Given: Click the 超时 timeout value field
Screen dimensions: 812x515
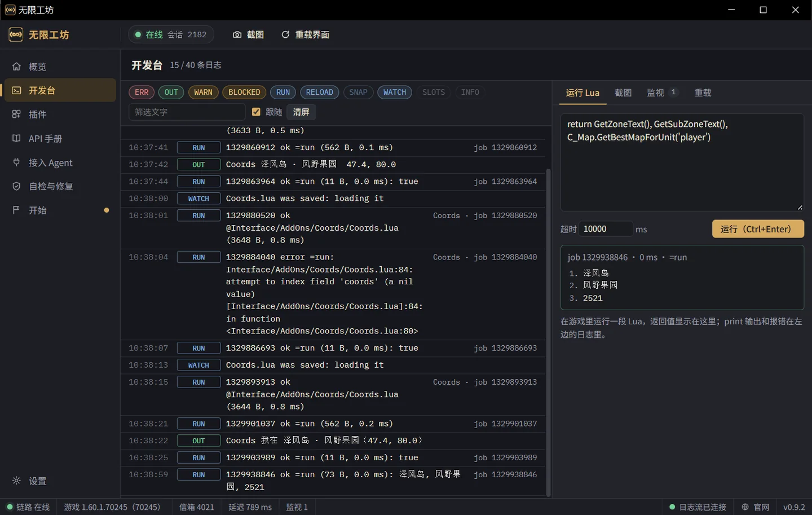Looking at the screenshot, I should (605, 229).
